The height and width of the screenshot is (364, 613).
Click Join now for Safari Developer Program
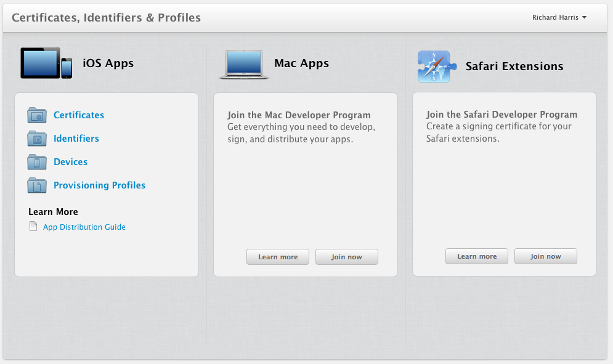tap(546, 256)
